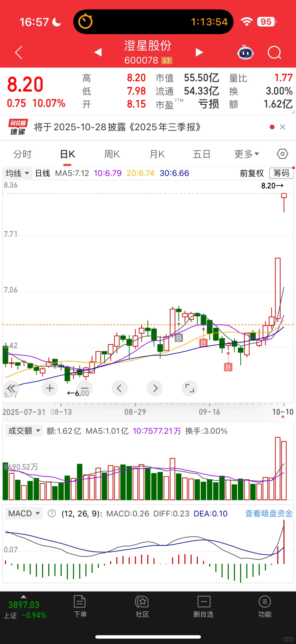
Task: Tap MA5:7.12 moving average label
Action: tap(72, 173)
